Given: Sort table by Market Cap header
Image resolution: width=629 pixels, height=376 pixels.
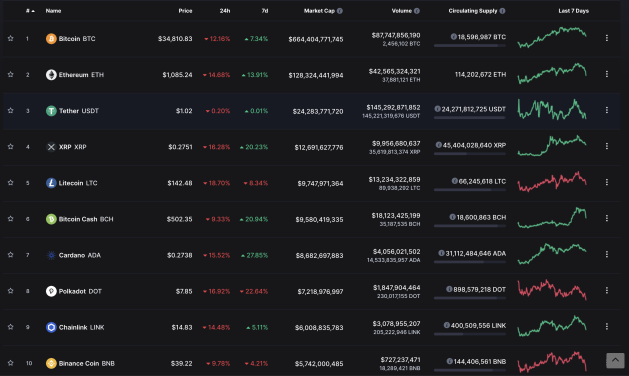Looking at the screenshot, I should pyautogui.click(x=319, y=11).
